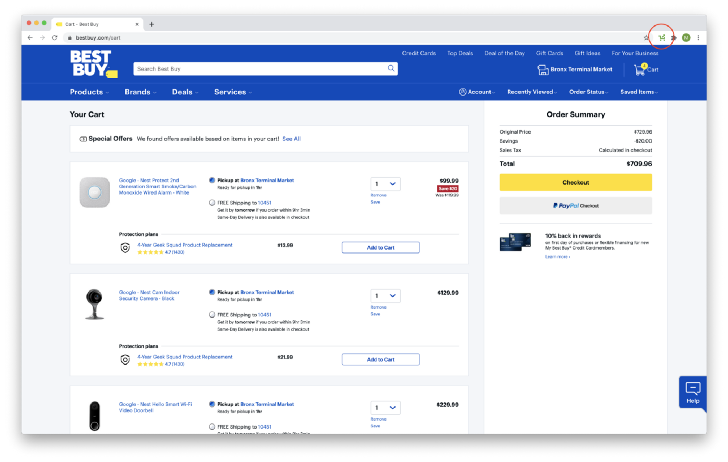Image resolution: width=728 pixels, height=462 pixels.
Task: Save the Nest Cam Indoor for later
Action: 375,314
